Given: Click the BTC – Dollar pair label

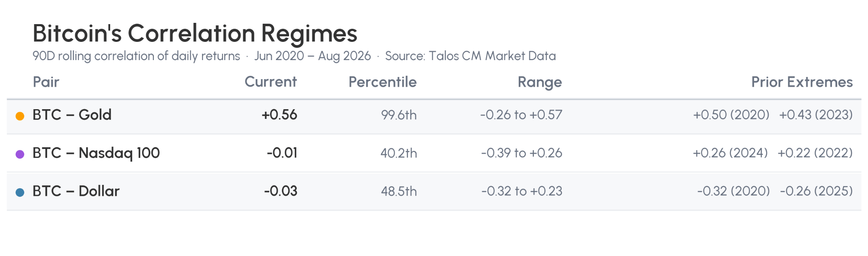Looking at the screenshot, I should tap(76, 191).
